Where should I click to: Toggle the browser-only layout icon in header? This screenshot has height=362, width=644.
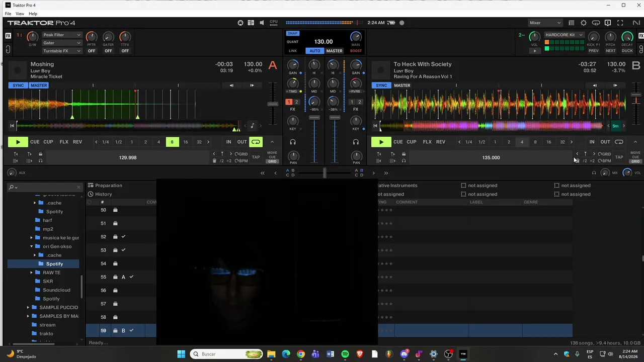pyautogui.click(x=572, y=23)
